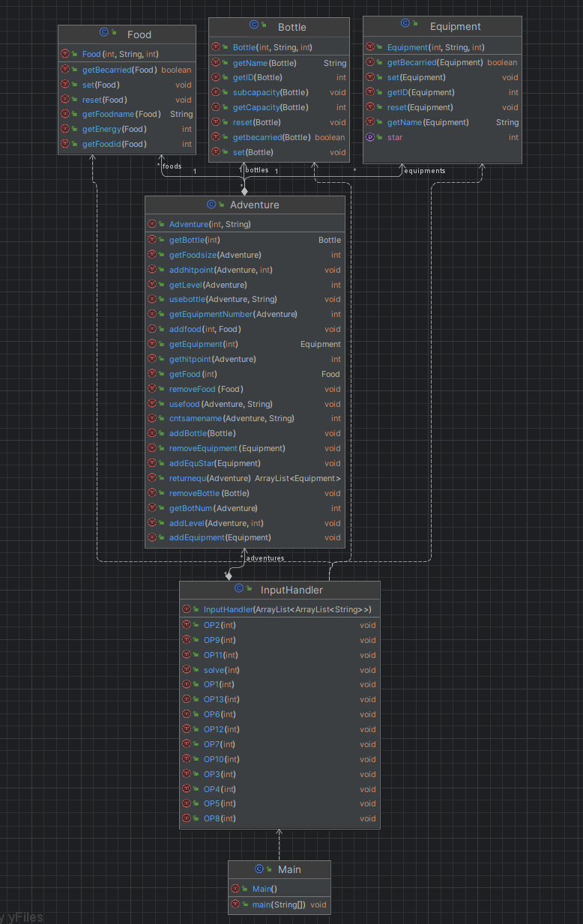
Task: Click the "adventures" relationship label
Action: 265,558
